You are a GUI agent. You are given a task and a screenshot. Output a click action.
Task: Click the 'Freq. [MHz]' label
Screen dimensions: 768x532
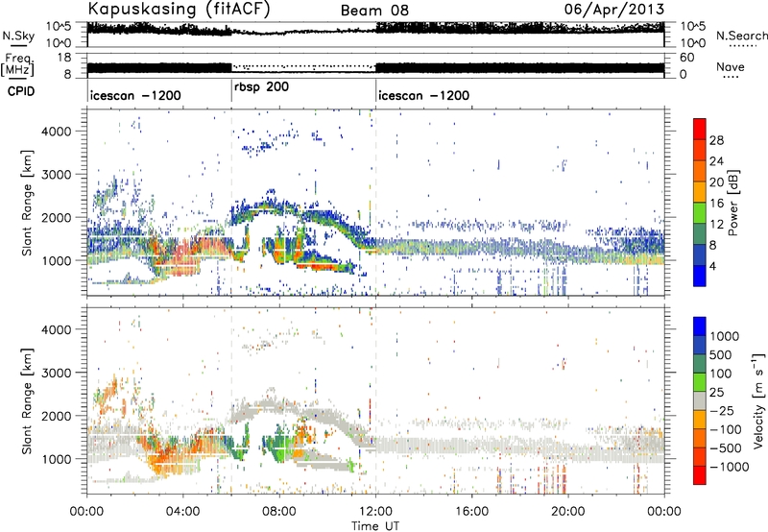[x=17, y=64]
